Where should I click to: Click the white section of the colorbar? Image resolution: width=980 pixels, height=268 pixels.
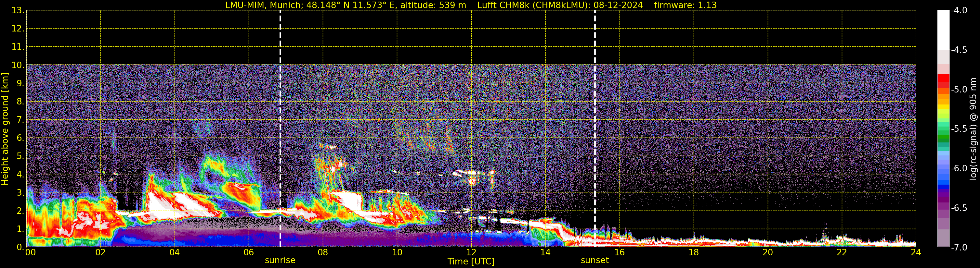click(x=943, y=30)
